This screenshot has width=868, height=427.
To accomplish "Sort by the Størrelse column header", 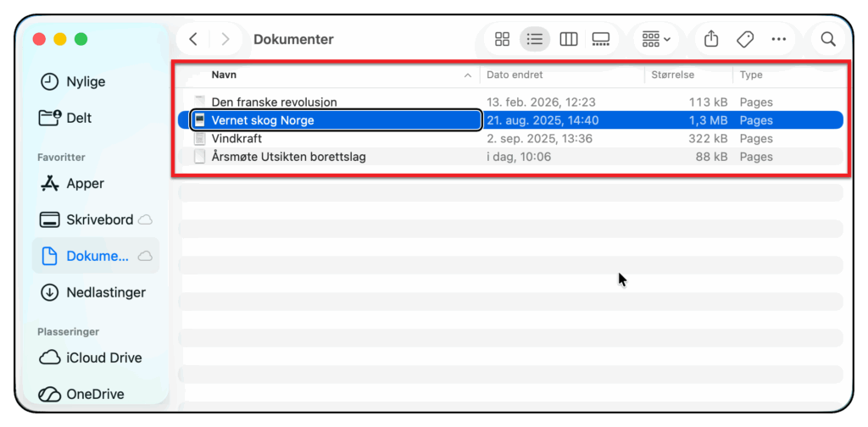I will pos(672,75).
